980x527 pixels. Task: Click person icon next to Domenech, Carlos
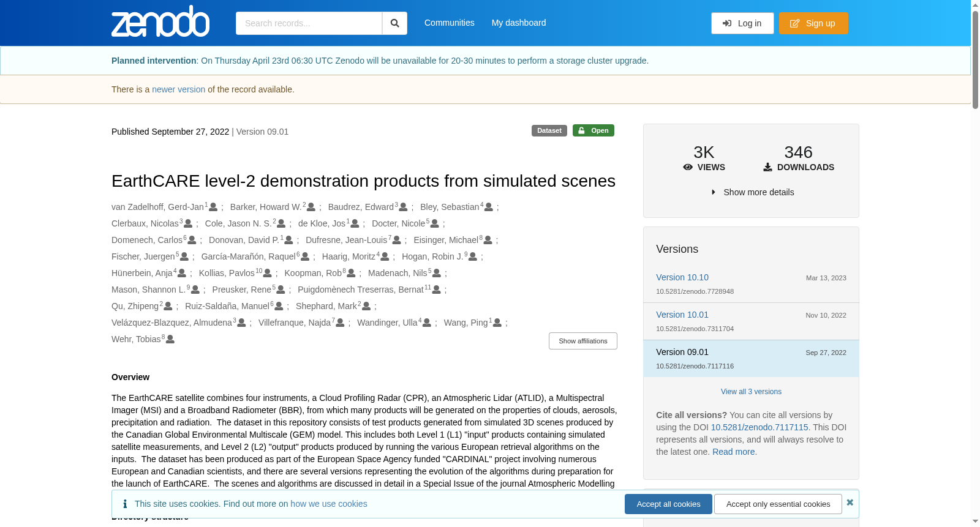point(192,240)
